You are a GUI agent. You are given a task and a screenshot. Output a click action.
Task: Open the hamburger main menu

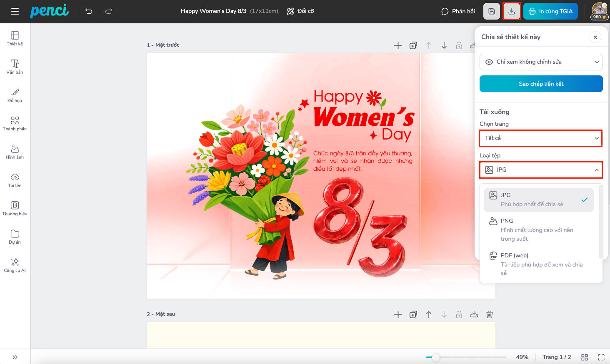15,11
